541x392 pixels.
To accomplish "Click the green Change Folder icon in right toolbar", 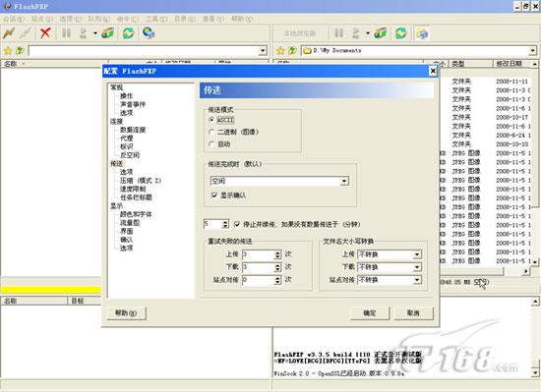I will coord(381,33).
